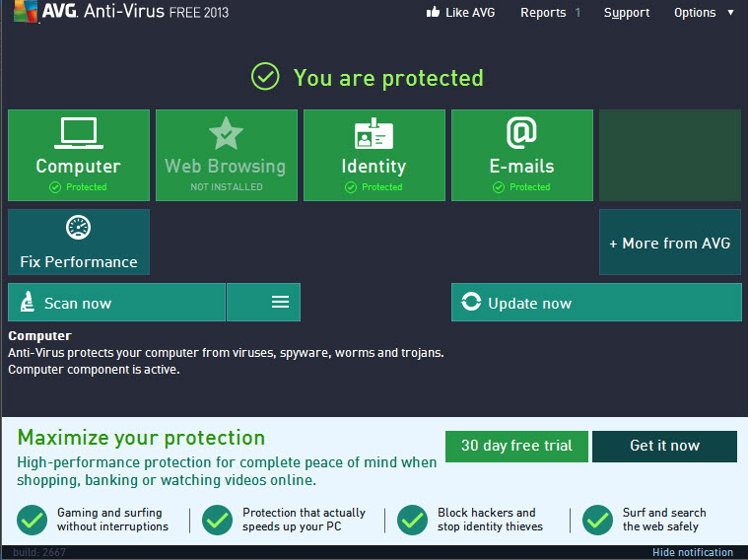This screenshot has width=748, height=560.
Task: Click the refresh arrows icon on Update now
Action: click(x=471, y=303)
